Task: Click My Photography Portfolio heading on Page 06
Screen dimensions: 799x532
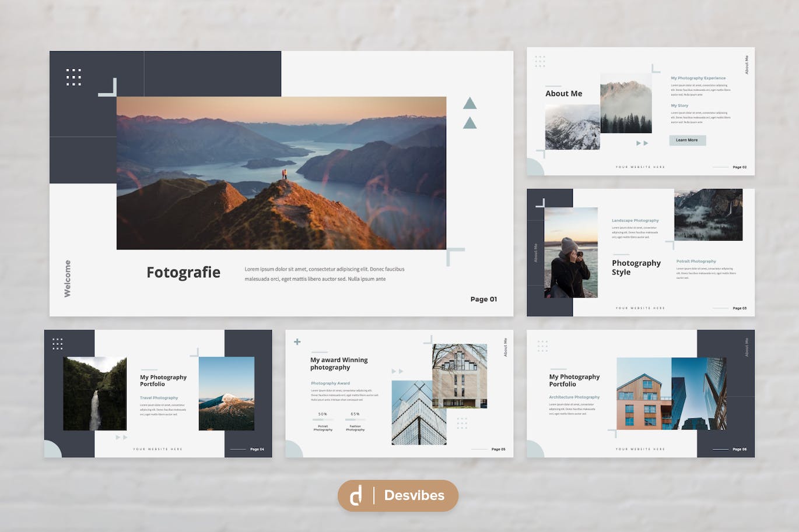Action: [574, 380]
